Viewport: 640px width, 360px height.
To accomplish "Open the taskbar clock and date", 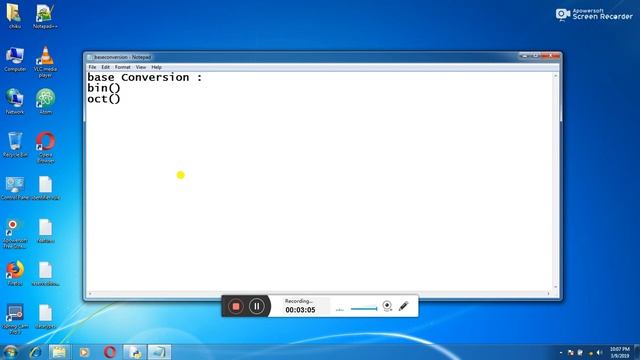I will (x=620, y=352).
